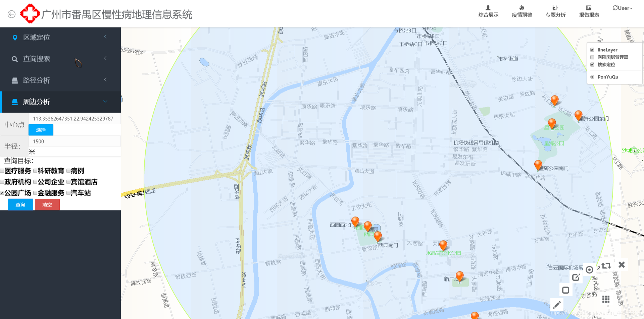
Task: Enable 医院图层管理器 layer checkbox
Action: 592,57
